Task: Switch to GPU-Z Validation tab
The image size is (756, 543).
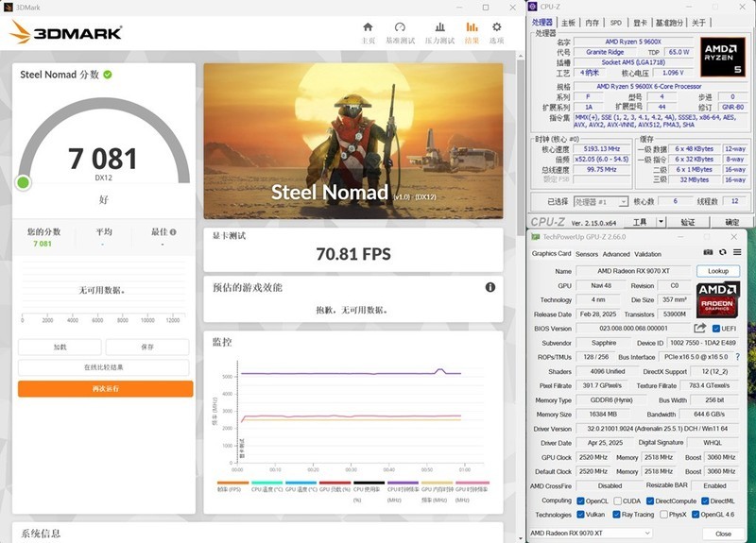Action: click(x=647, y=254)
